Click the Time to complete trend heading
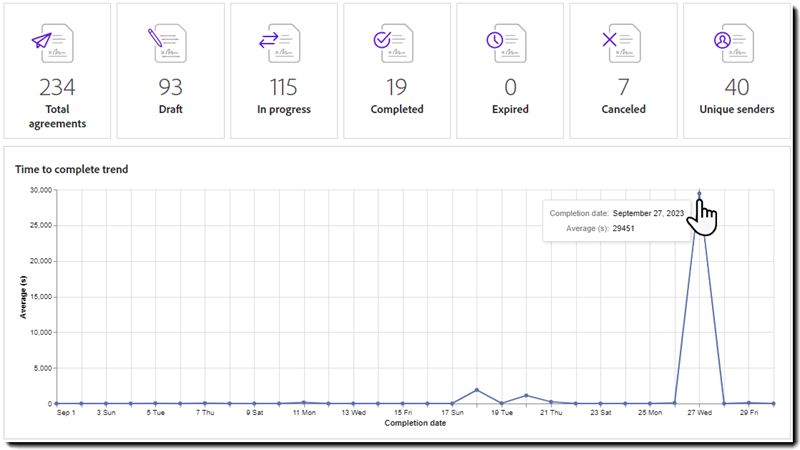The width and height of the screenshot is (800, 450). [x=71, y=169]
